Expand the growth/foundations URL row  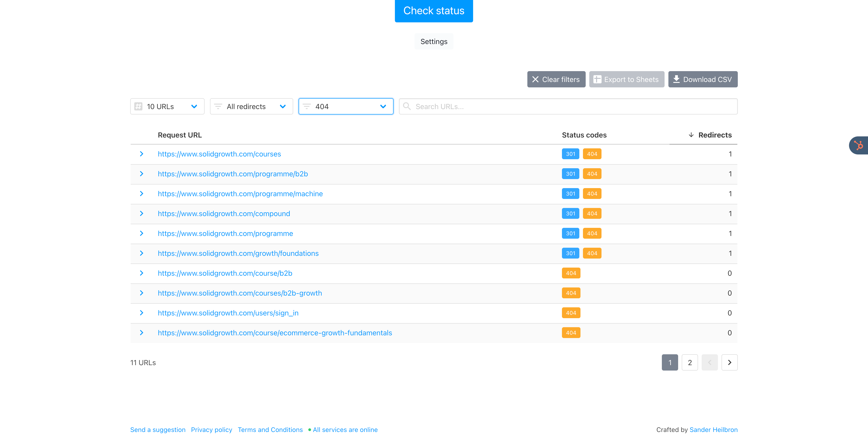pyautogui.click(x=142, y=253)
